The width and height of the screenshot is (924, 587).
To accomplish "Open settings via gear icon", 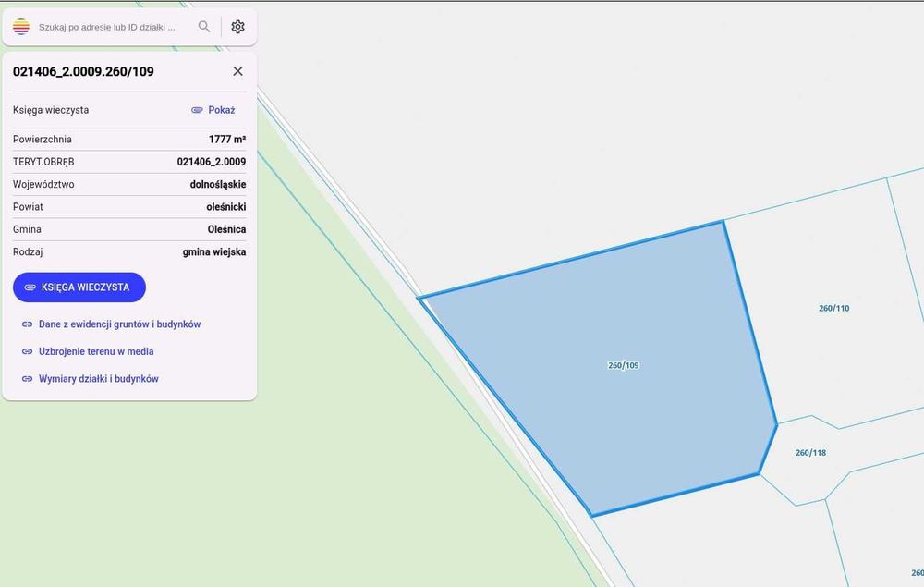I will 237,27.
